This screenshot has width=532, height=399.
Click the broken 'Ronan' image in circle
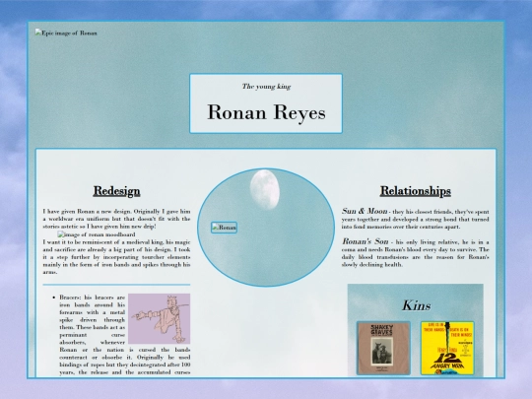(x=224, y=228)
